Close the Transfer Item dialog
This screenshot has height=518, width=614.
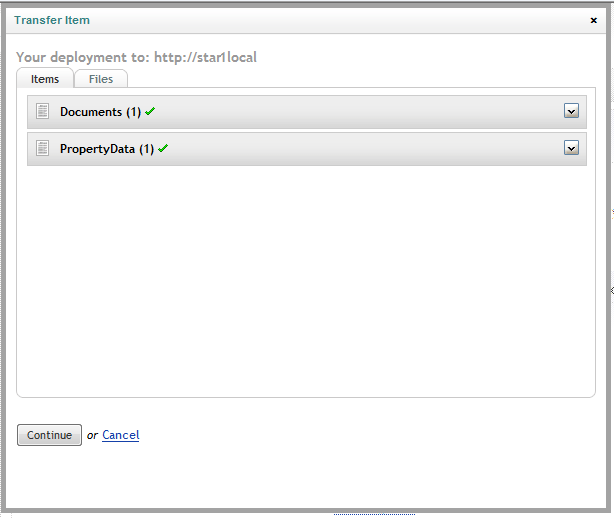[x=594, y=20]
